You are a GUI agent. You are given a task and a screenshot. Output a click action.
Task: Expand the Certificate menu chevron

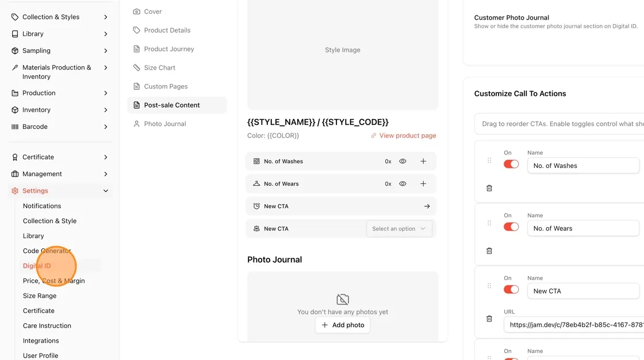(106, 157)
